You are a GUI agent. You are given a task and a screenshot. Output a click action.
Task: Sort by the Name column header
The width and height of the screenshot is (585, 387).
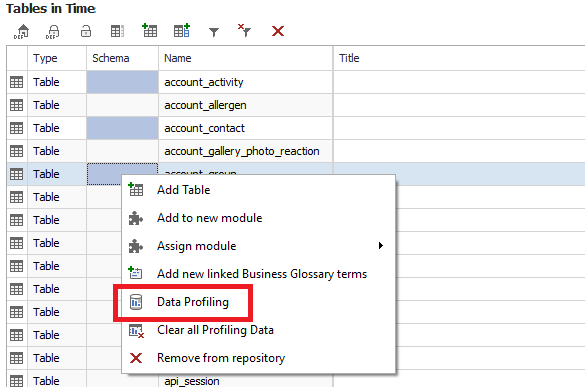coord(245,58)
